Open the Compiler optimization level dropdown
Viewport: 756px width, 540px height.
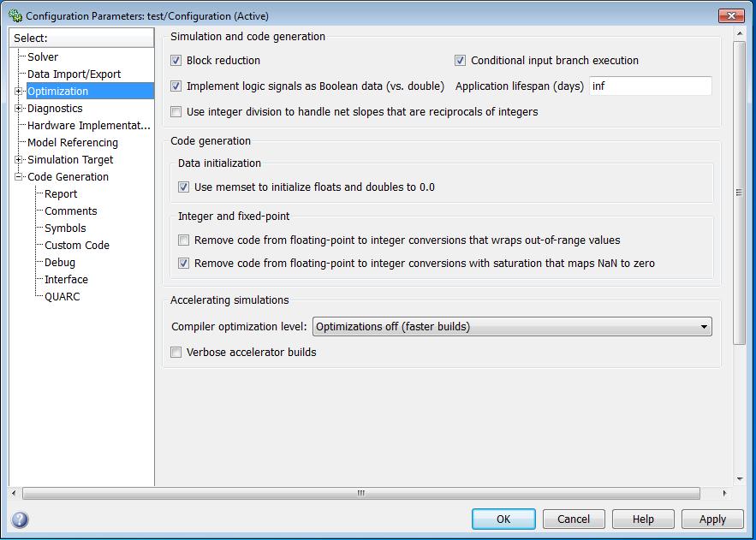point(704,326)
